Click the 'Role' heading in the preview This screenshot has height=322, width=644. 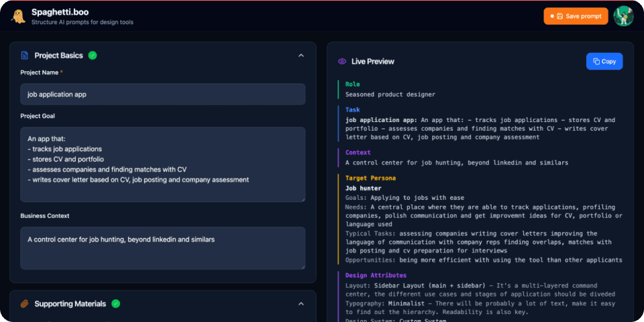click(352, 85)
